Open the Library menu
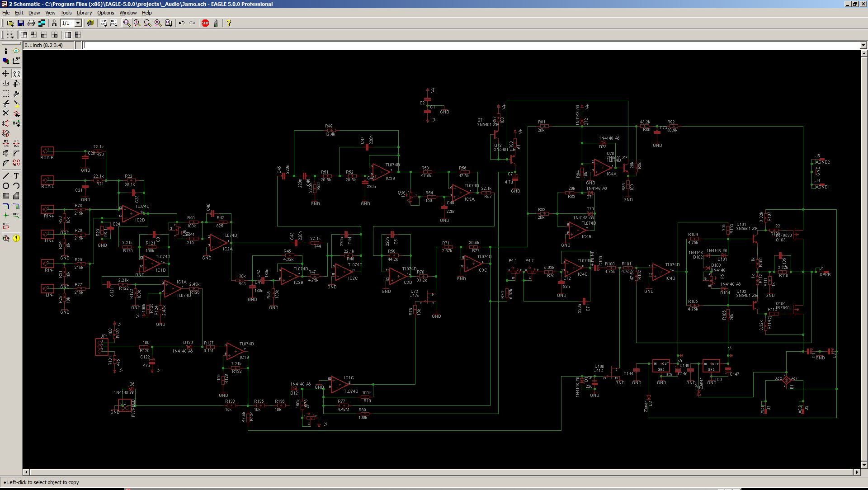 [84, 13]
